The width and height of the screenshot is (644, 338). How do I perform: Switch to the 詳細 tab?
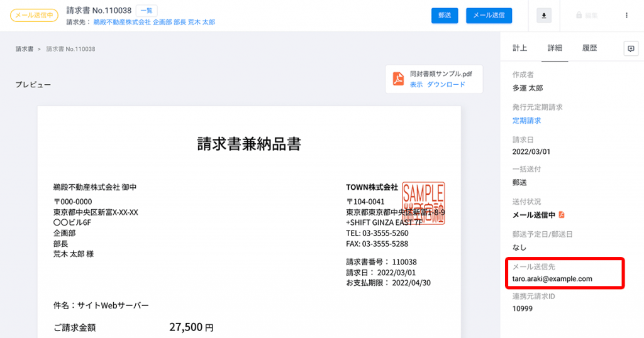coord(555,48)
